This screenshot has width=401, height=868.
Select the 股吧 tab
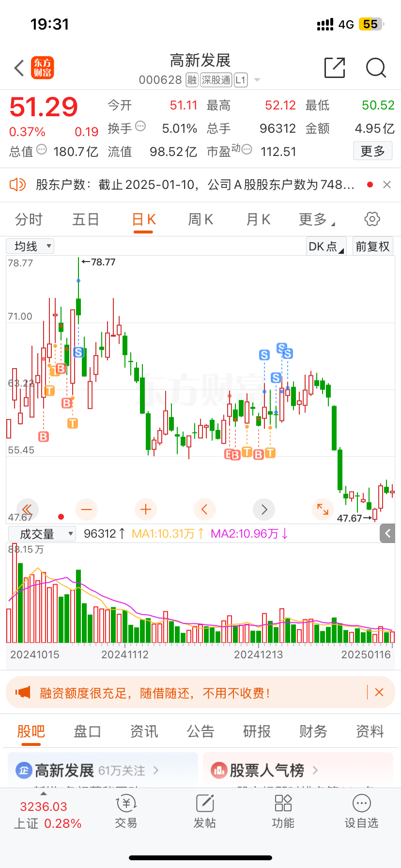(x=31, y=731)
